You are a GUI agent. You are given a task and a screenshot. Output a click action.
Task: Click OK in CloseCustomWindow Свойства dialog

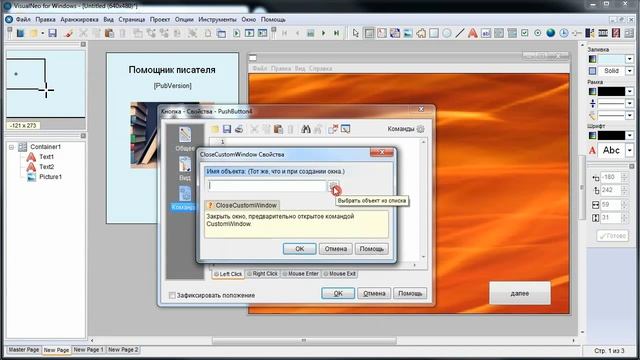[x=300, y=249]
